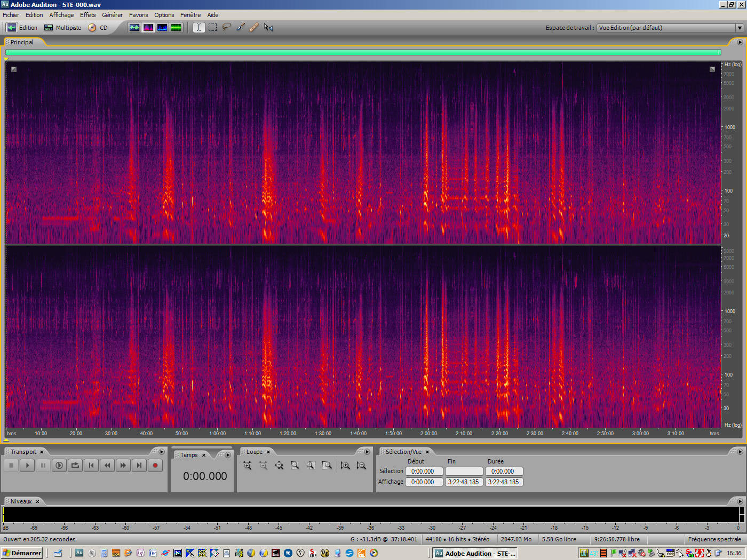The height and width of the screenshot is (560, 747).
Task: Choose the Spot Healing Brush tool
Action: point(255,27)
